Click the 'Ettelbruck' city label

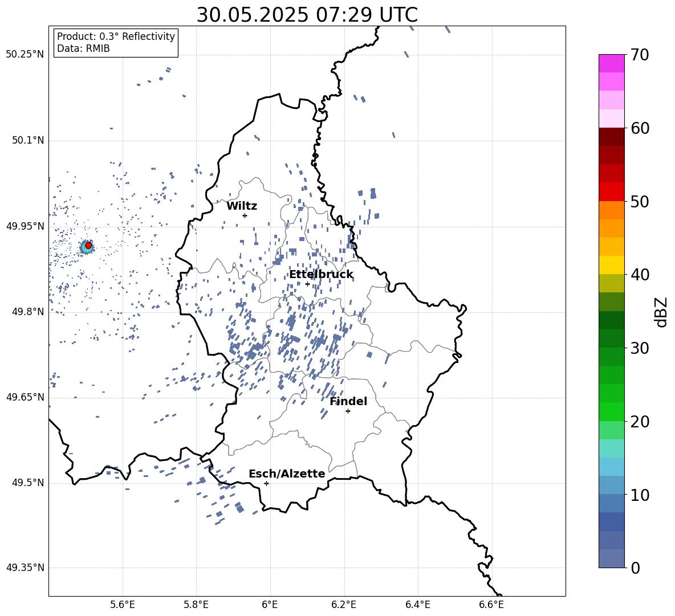321,275
